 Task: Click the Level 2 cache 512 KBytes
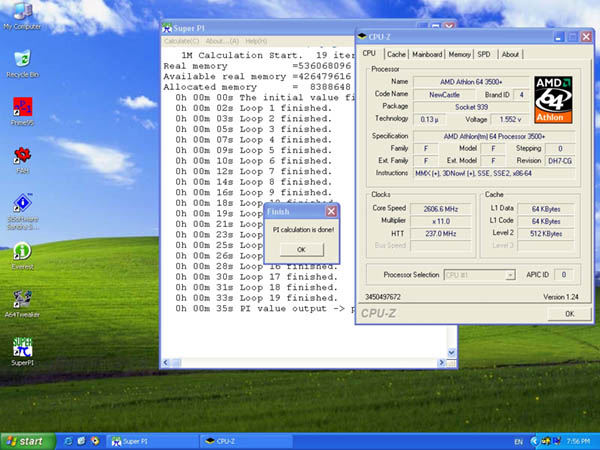click(546, 233)
